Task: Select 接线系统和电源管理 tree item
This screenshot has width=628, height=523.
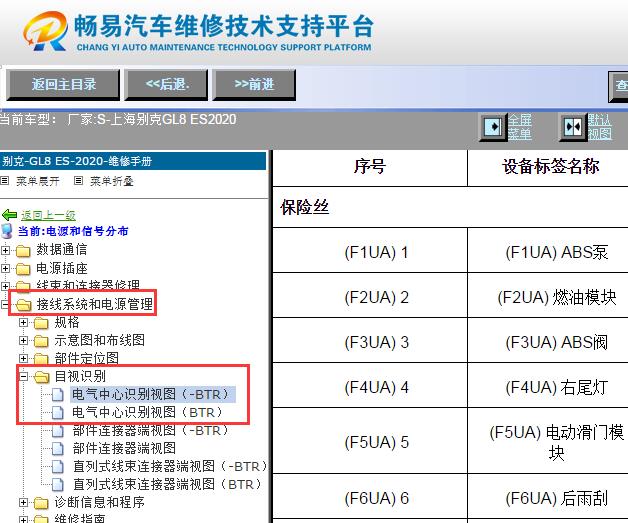Action: tap(95, 304)
